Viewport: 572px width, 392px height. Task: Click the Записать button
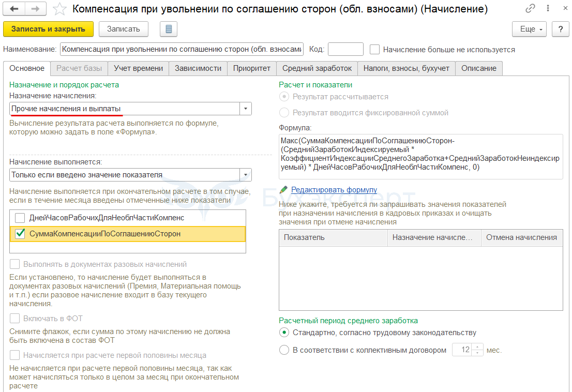[x=123, y=29]
